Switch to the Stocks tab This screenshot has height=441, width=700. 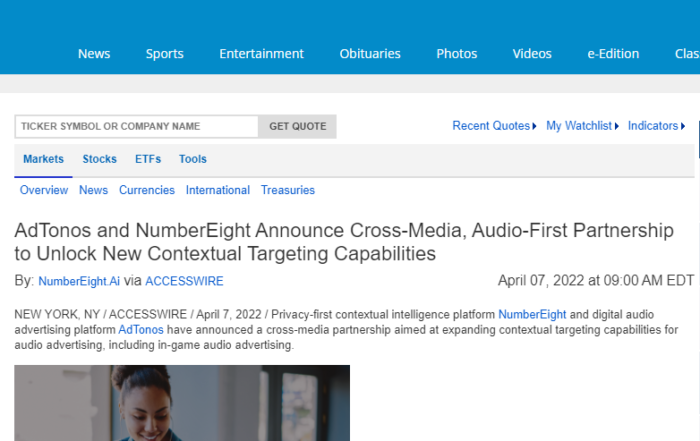coord(99,159)
